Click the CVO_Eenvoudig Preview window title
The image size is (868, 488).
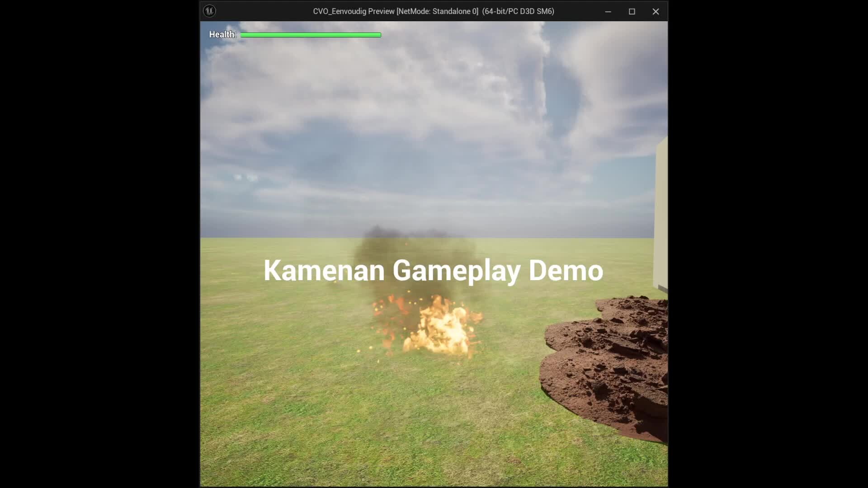point(353,11)
